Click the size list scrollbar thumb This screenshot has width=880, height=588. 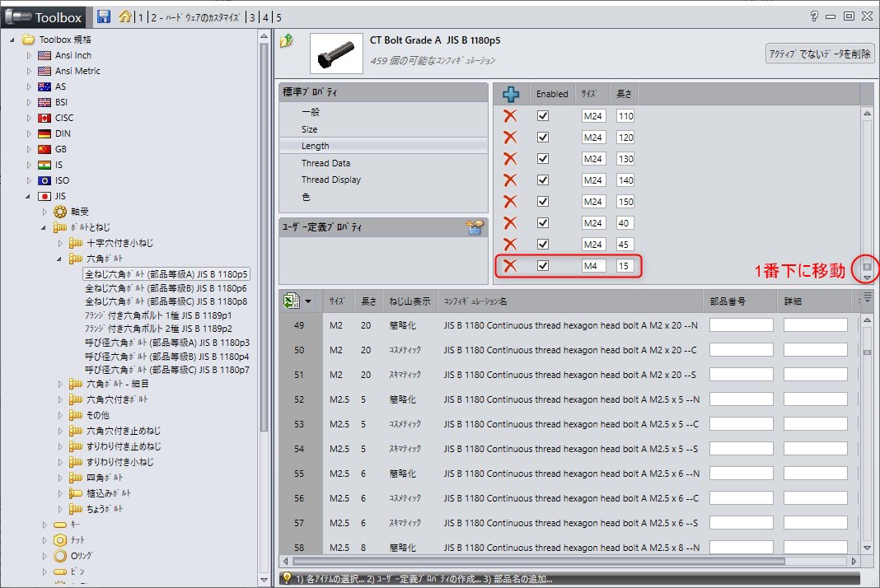[x=866, y=266]
